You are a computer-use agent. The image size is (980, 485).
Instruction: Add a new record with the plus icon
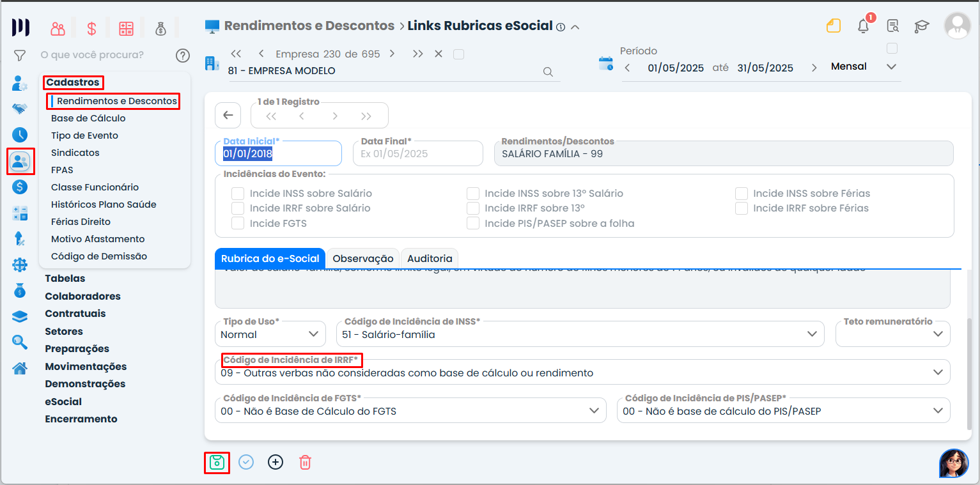point(275,462)
